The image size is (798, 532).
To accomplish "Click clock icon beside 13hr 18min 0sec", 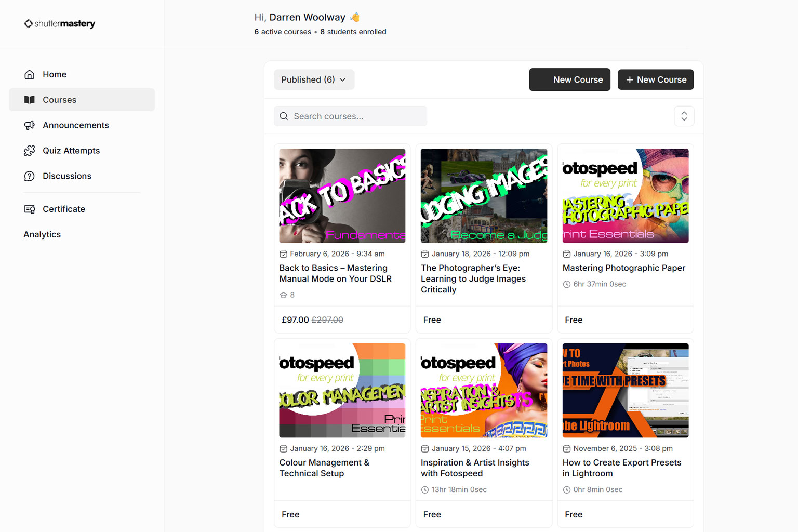I will (x=425, y=490).
